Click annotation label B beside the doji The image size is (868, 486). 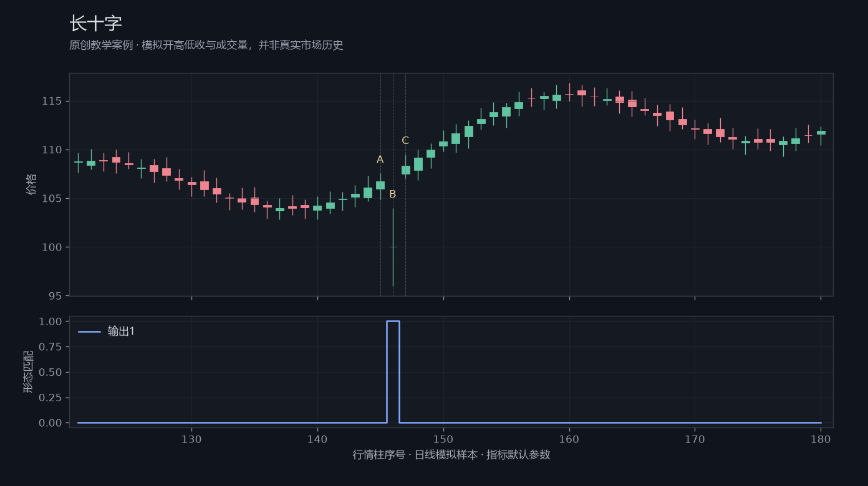[x=393, y=194]
